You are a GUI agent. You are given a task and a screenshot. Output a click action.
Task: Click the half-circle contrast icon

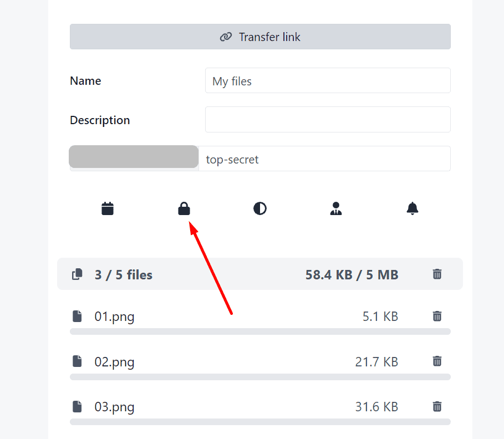(260, 209)
